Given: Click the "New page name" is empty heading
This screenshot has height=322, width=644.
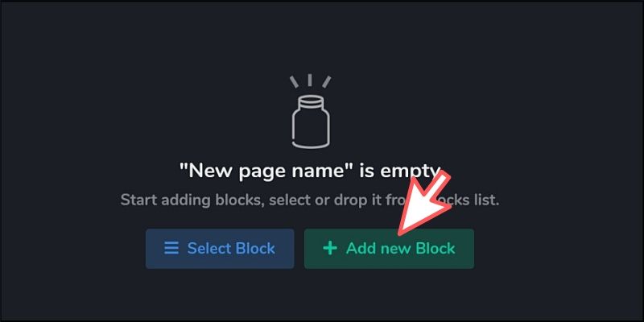Looking at the screenshot, I should [310, 171].
